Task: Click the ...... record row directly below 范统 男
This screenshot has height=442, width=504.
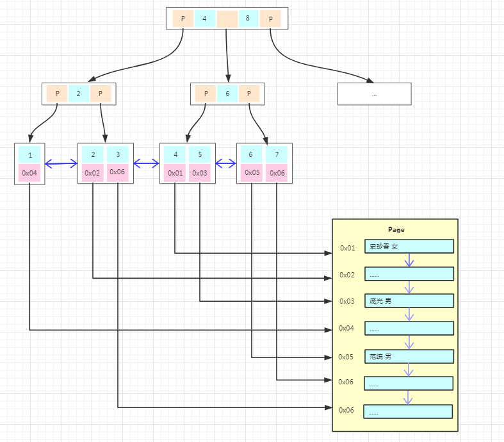Action: click(x=409, y=384)
